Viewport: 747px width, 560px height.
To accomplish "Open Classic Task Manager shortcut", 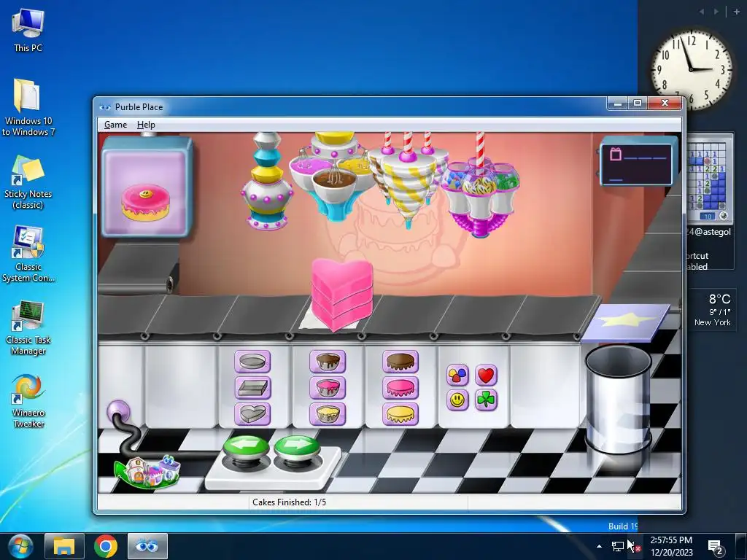I will coord(28,327).
